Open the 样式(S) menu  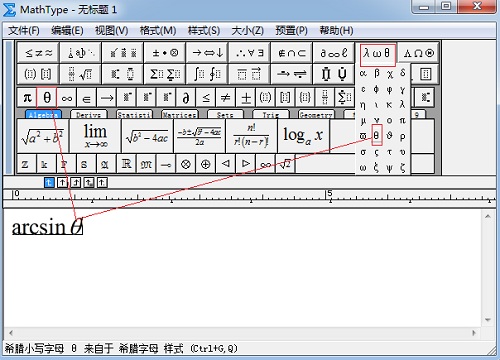[204, 31]
